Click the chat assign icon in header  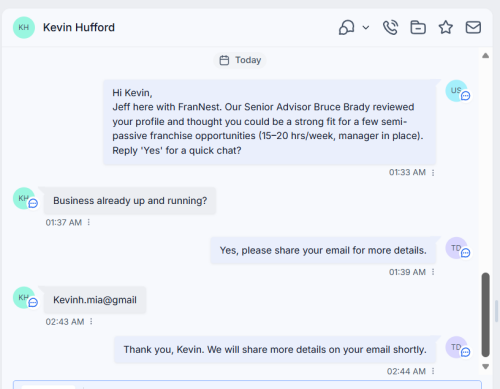coord(346,27)
